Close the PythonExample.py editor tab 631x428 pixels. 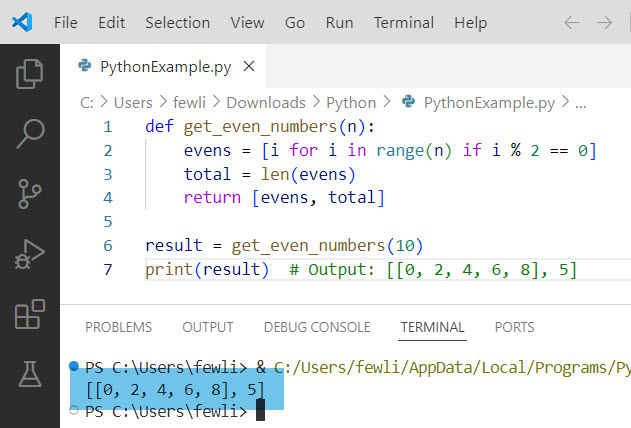pyautogui.click(x=249, y=66)
